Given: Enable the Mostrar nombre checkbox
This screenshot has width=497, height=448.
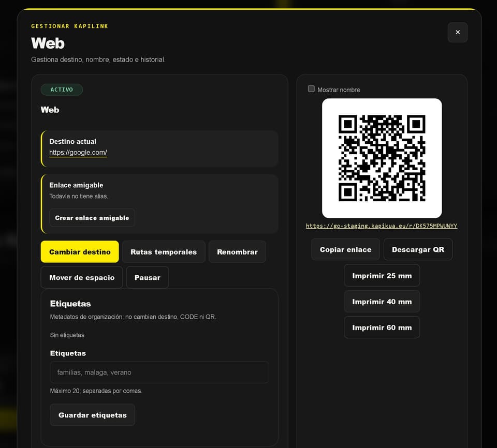Looking at the screenshot, I should coord(311,89).
